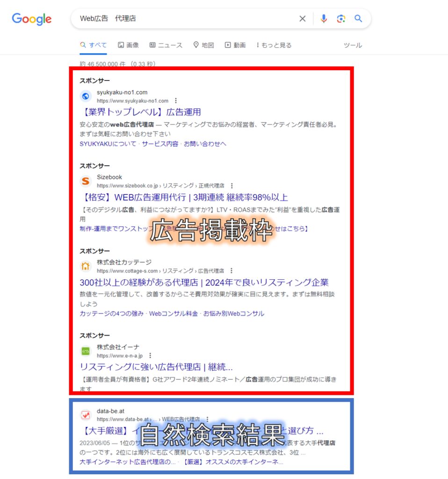Viewport: 448px width, 479px height.
Task: Expand the もっと見る menu
Action: point(274,45)
